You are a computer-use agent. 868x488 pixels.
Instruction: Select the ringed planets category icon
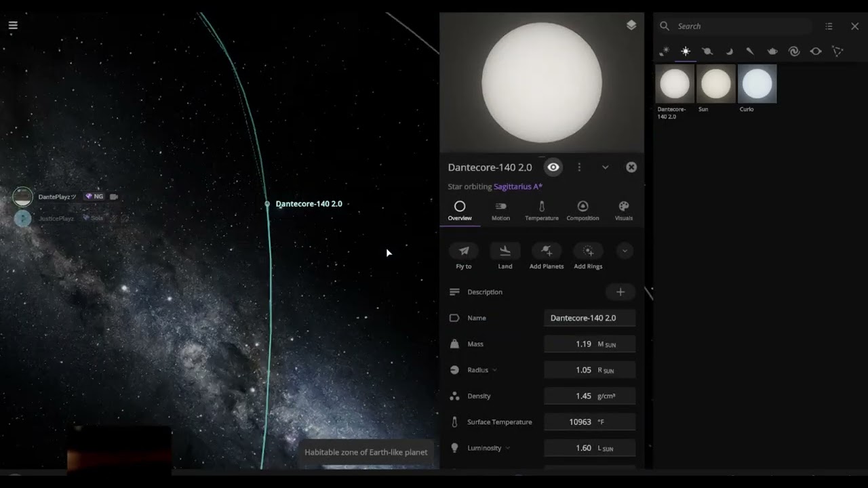point(707,52)
